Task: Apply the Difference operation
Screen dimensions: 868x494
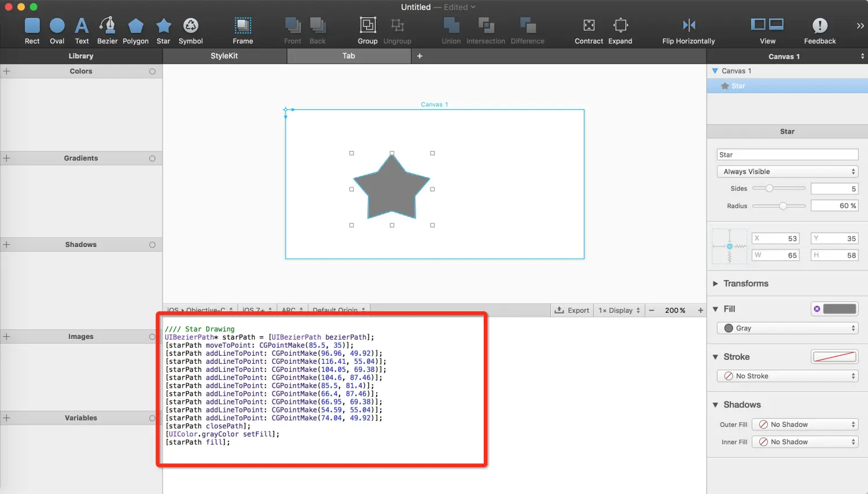Action: [528, 31]
